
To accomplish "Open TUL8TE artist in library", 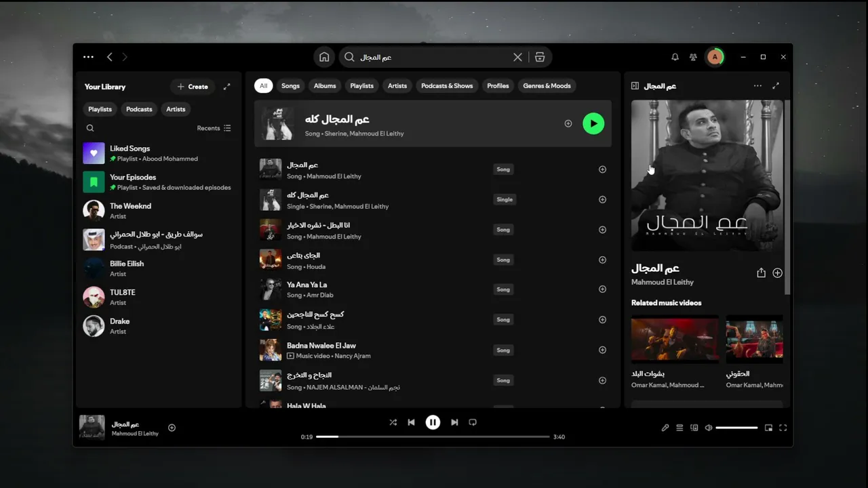I will pyautogui.click(x=159, y=297).
